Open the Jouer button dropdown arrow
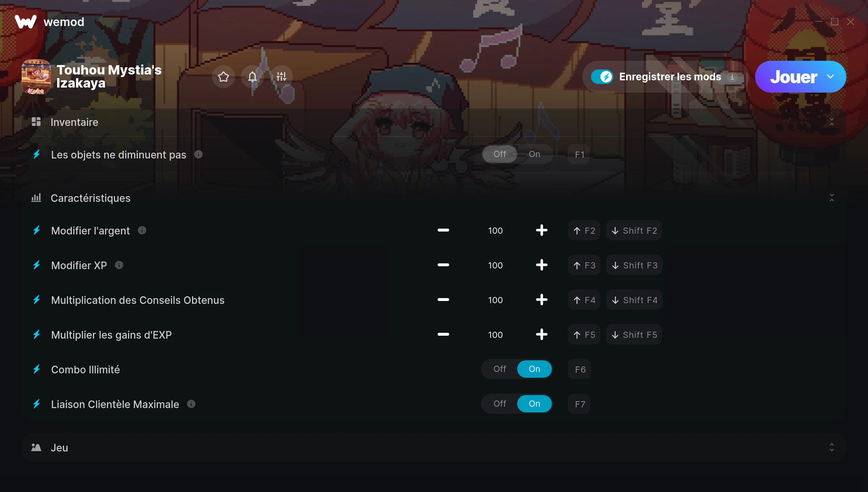Image resolution: width=868 pixels, height=492 pixels. tap(830, 77)
